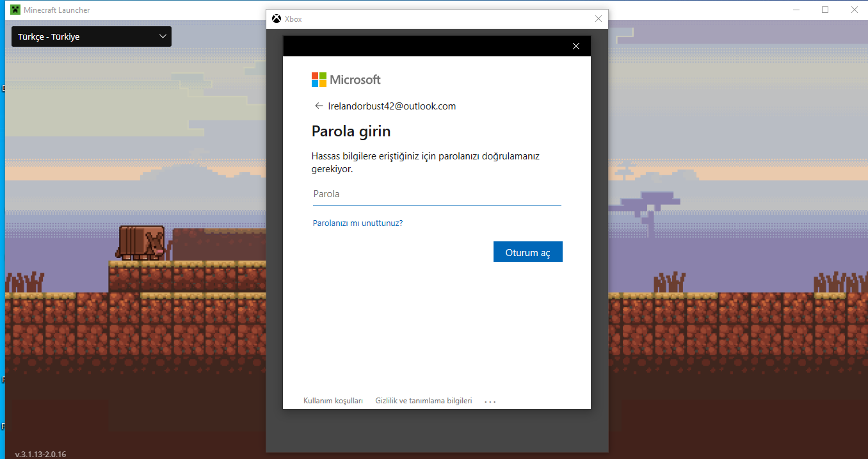868x459 pixels.
Task: Click the version text v.3.1.13-2.0.16
Action: point(40,455)
